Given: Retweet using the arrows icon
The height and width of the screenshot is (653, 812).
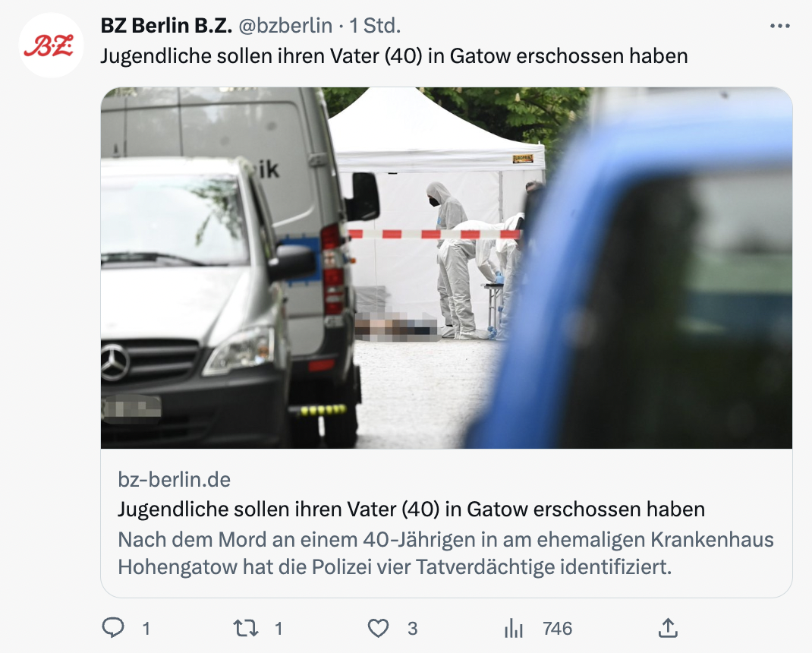Looking at the screenshot, I should coord(245,628).
